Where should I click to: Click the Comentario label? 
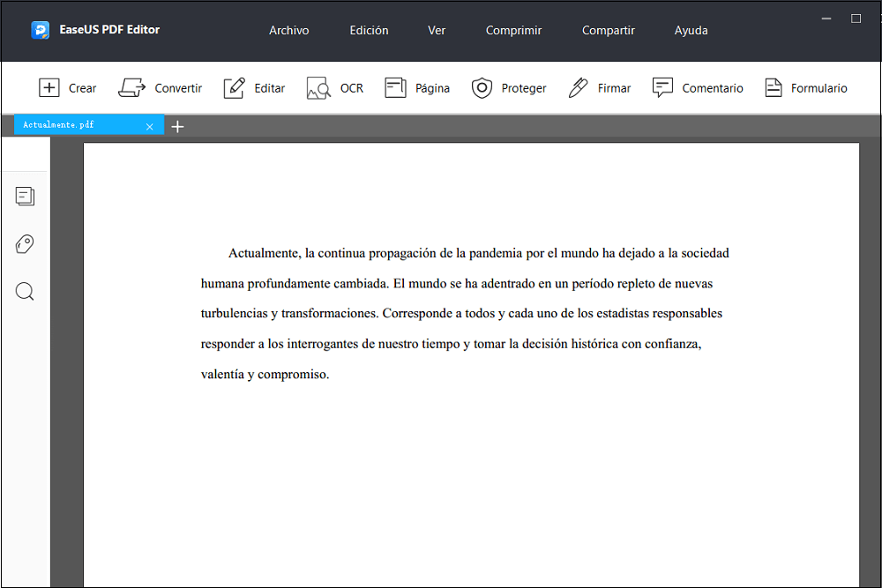[713, 88]
